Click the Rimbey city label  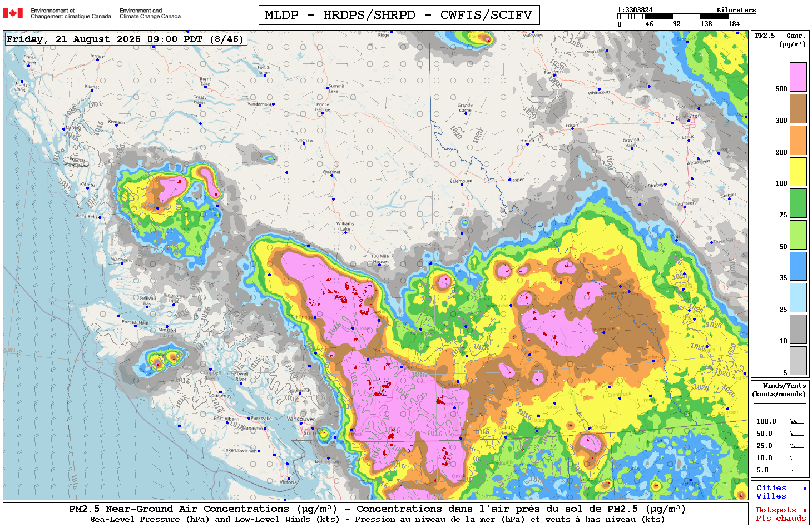(x=656, y=185)
